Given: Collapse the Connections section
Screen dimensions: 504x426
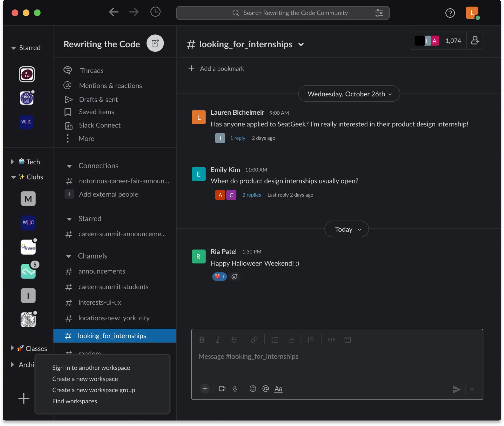Looking at the screenshot, I should coord(69,166).
